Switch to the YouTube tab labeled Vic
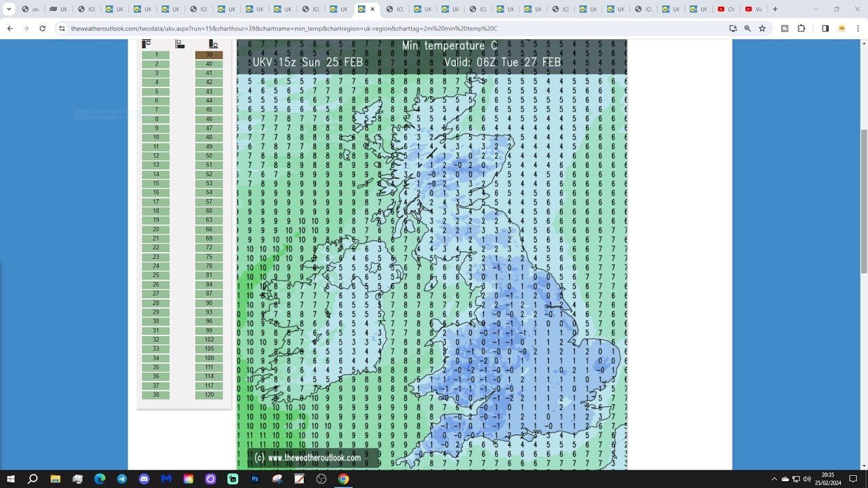 coord(754,9)
